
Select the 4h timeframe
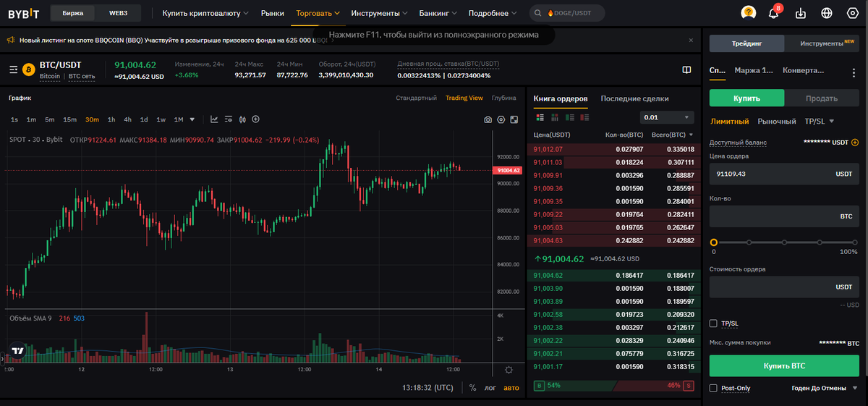pyautogui.click(x=127, y=119)
